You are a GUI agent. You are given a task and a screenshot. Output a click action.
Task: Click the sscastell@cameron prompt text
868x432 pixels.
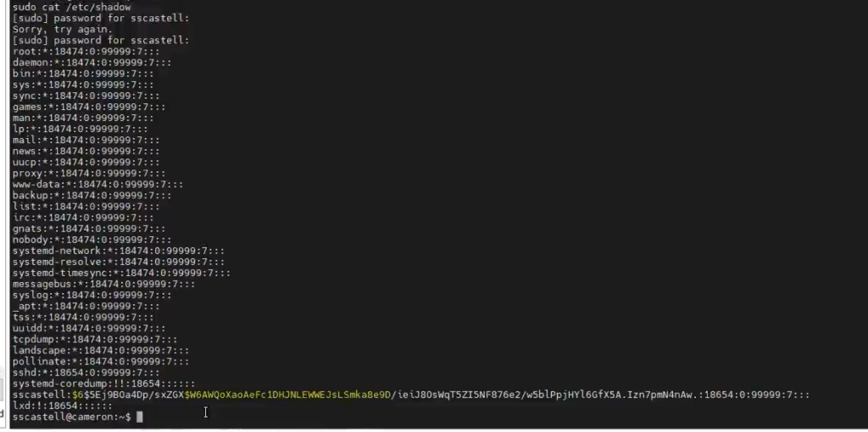71,417
